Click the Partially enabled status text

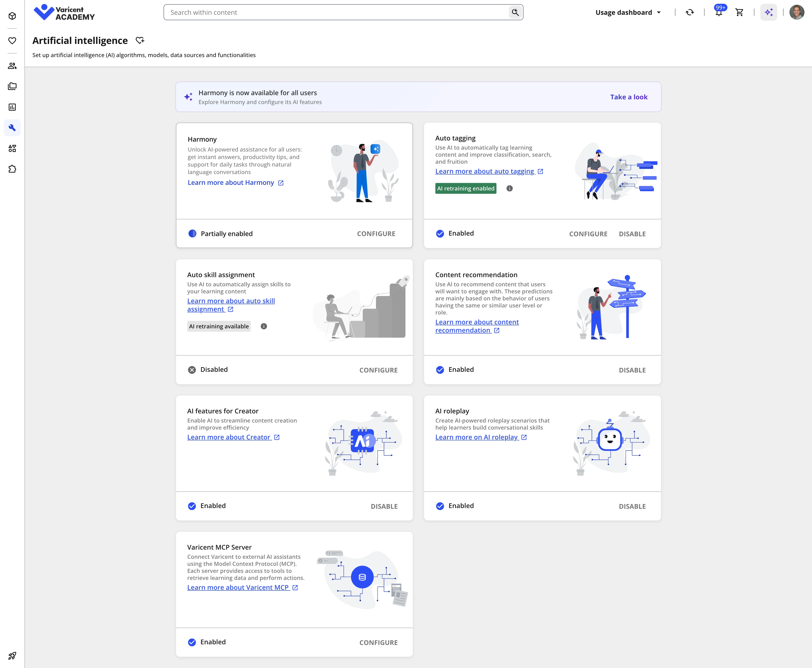click(x=227, y=233)
